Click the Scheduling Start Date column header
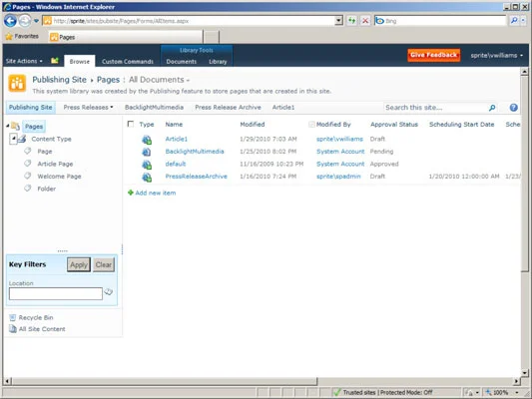Viewport: 532px width, 399px height. click(x=461, y=125)
